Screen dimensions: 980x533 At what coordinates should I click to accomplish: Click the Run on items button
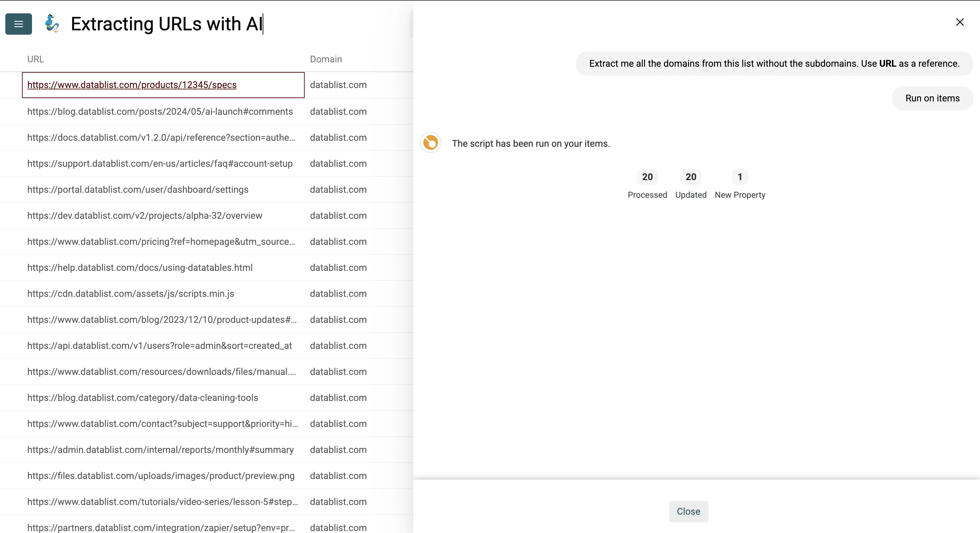(932, 98)
